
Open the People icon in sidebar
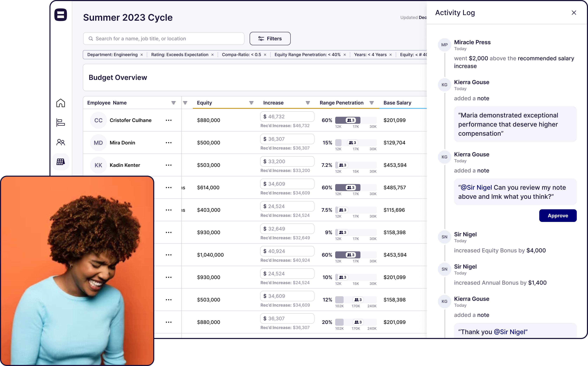pyautogui.click(x=60, y=142)
